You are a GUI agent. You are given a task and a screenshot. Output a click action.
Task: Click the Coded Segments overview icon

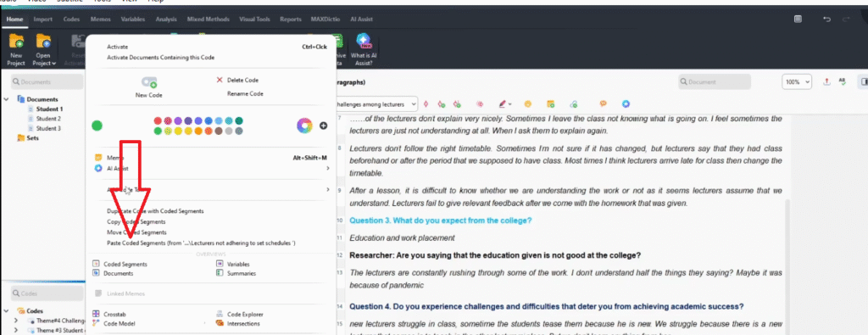97,264
